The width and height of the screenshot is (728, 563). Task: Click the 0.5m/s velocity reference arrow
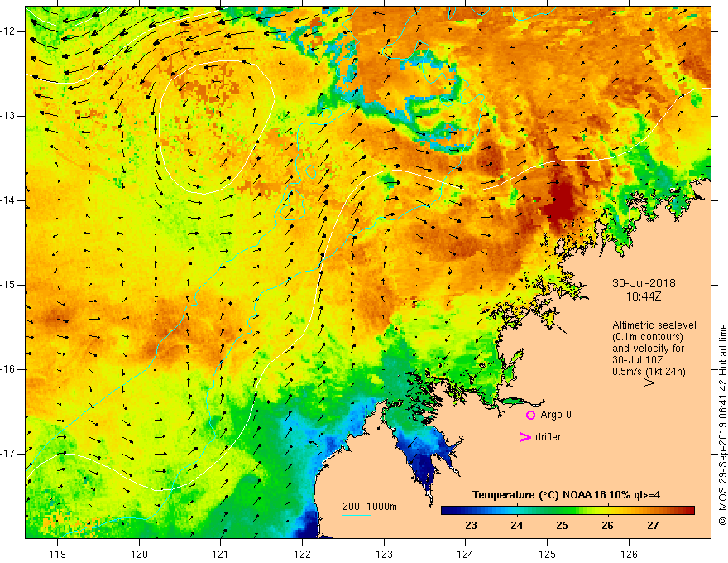pos(638,383)
